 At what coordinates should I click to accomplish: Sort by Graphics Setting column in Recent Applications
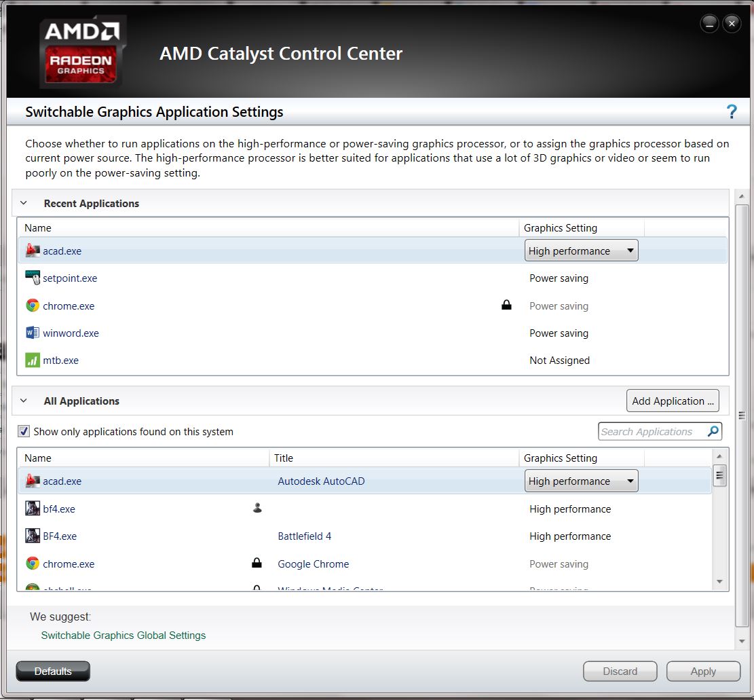tap(582, 227)
